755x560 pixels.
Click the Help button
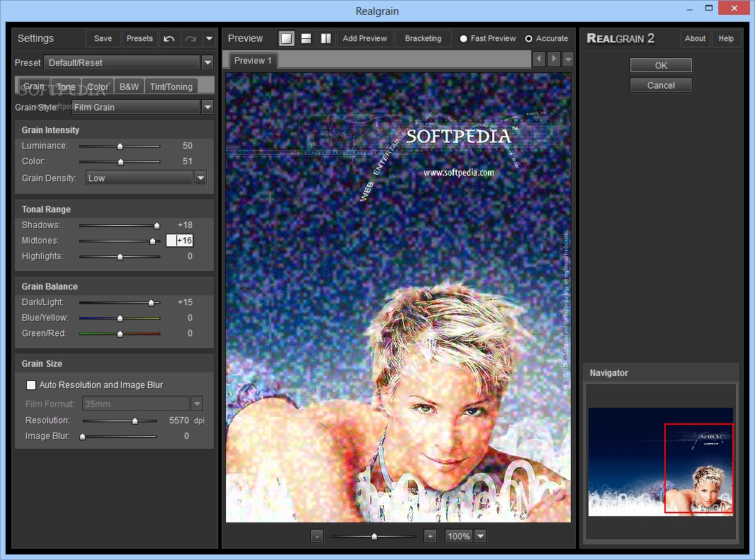click(726, 38)
